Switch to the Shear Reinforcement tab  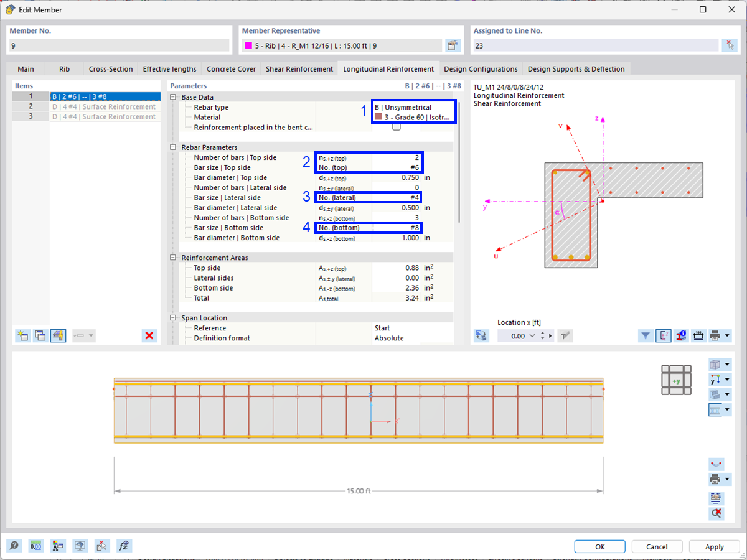(x=299, y=68)
